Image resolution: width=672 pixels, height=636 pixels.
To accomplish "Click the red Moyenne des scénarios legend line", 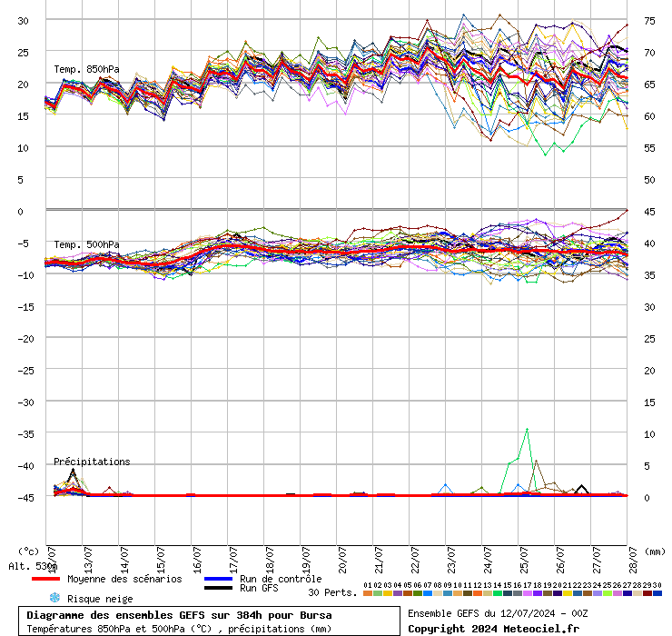I will (45, 579).
